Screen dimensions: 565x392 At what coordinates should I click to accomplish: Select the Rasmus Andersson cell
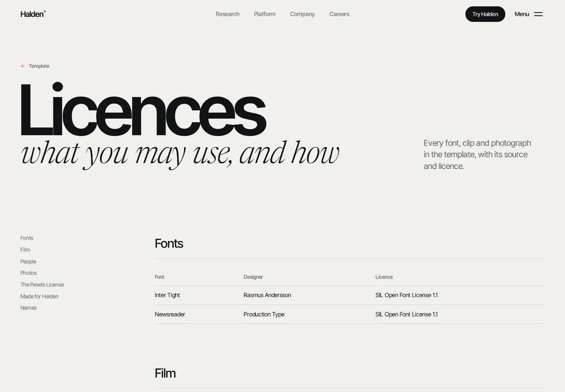pyautogui.click(x=267, y=295)
